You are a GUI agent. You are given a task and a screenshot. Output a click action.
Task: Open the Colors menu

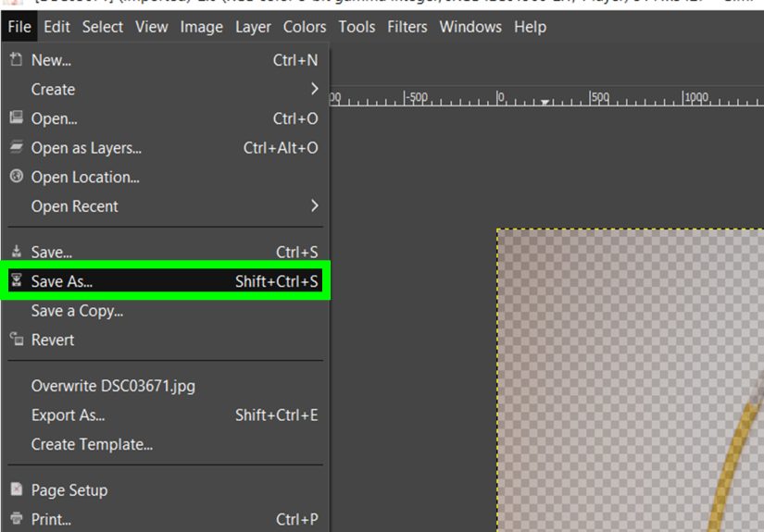point(305,27)
